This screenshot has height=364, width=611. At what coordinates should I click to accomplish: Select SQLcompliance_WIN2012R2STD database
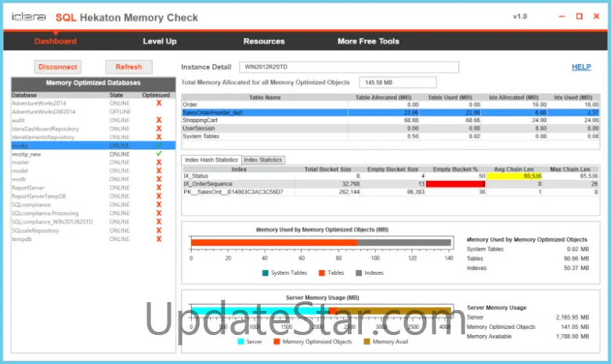click(93, 222)
